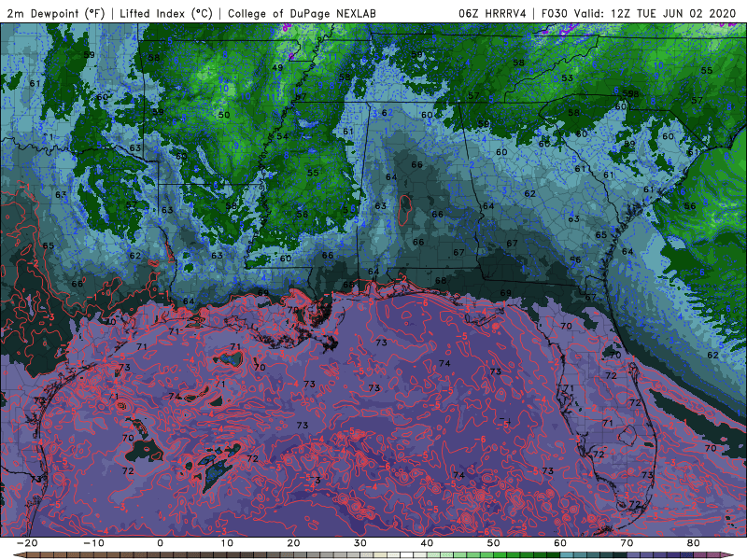
Task: Click the '80' color scale label
Action: 694,543
